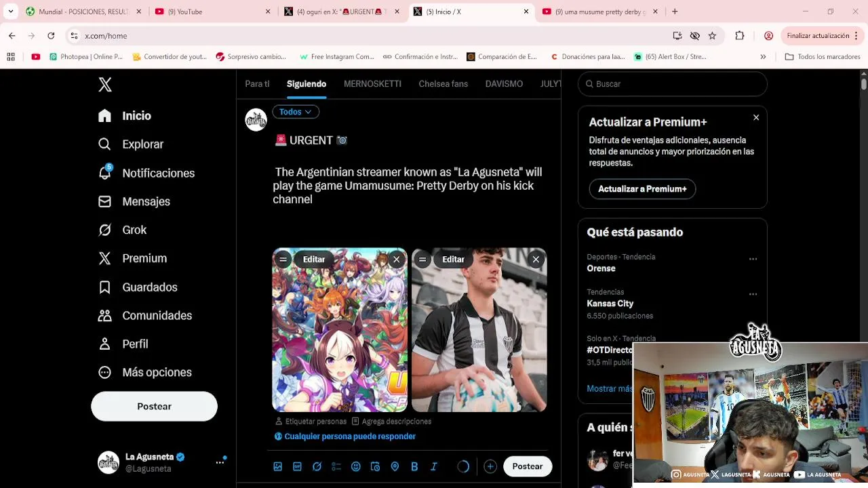The width and height of the screenshot is (868, 488).
Task: Remove the soccer jersey photo
Action: (536, 260)
